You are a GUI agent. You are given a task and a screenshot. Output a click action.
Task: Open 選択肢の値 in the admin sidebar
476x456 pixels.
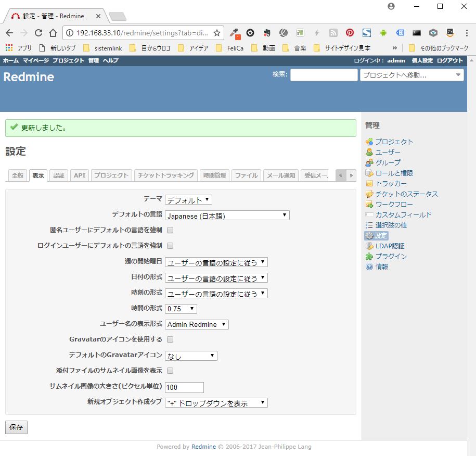tap(391, 225)
